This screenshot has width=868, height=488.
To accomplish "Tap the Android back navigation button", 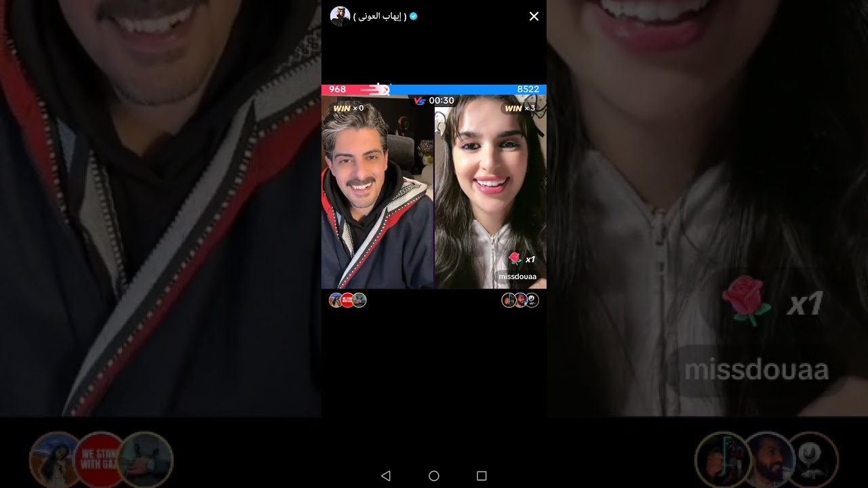I will (x=386, y=476).
